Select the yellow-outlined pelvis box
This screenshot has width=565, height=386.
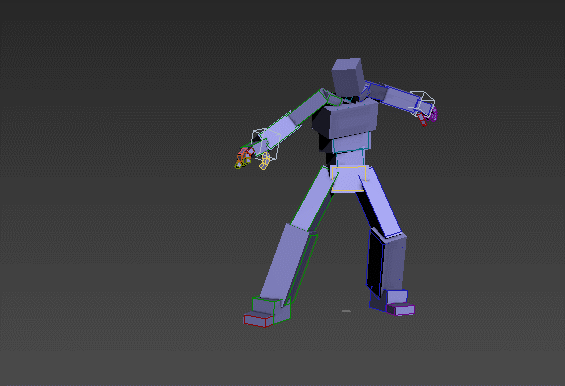pyautogui.click(x=348, y=178)
